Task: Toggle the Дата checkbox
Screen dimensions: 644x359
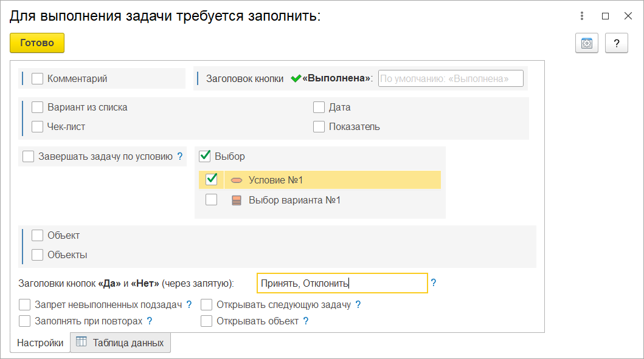Action: pyautogui.click(x=319, y=107)
